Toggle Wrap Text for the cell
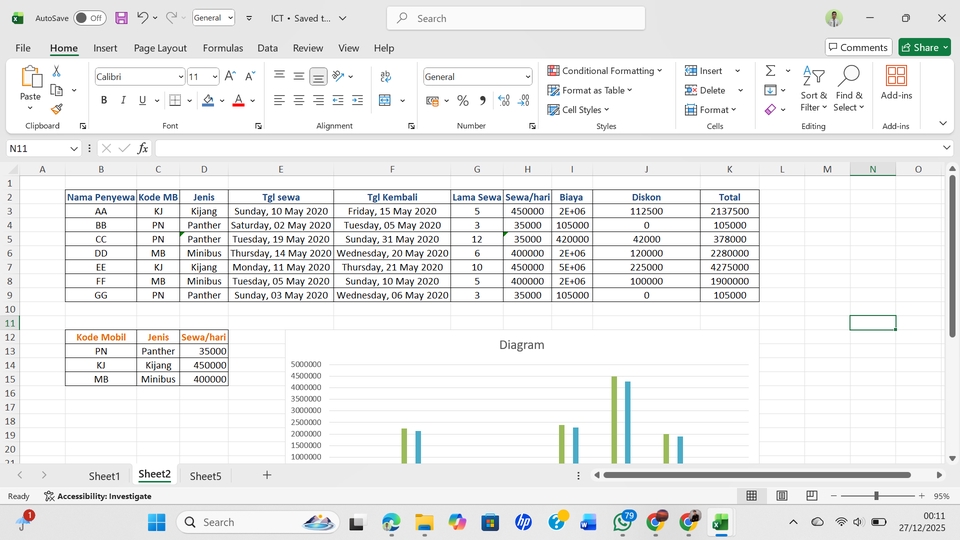 (386, 76)
